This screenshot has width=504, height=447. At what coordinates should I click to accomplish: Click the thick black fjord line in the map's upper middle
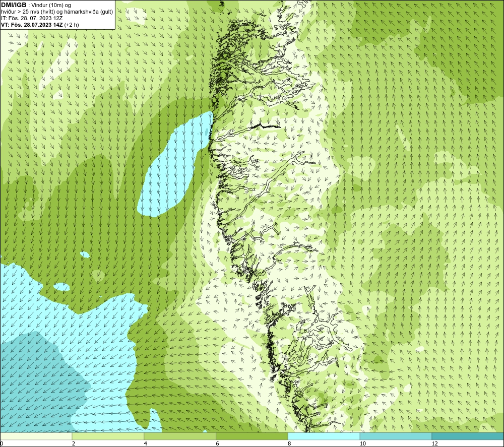point(265,126)
